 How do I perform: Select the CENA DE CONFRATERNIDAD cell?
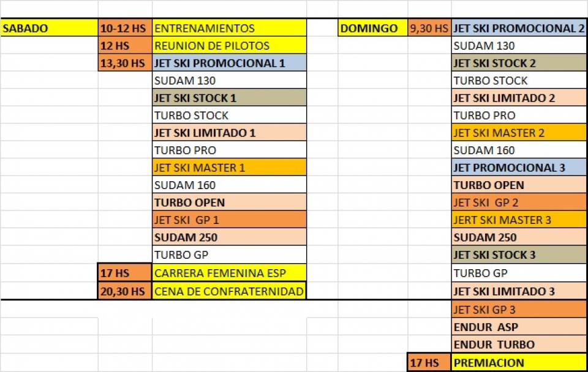click(230, 291)
